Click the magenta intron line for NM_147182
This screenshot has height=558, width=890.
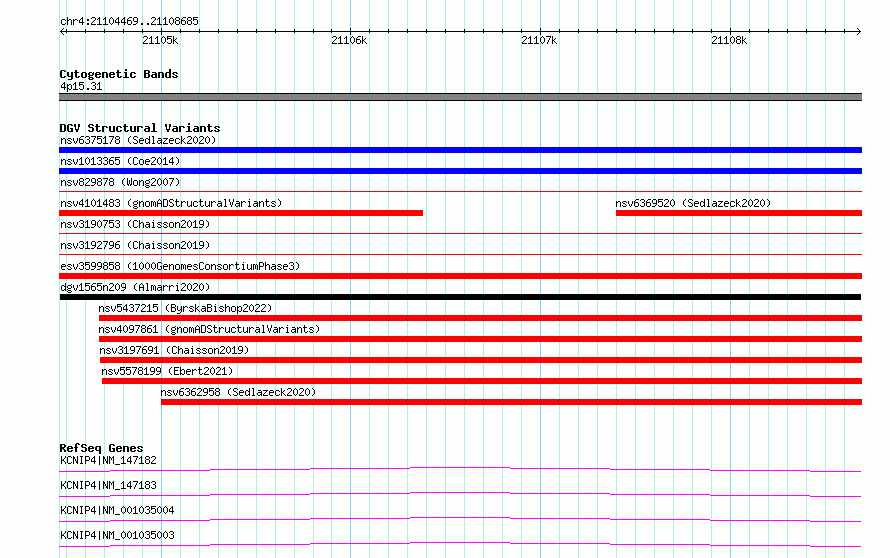point(460,469)
